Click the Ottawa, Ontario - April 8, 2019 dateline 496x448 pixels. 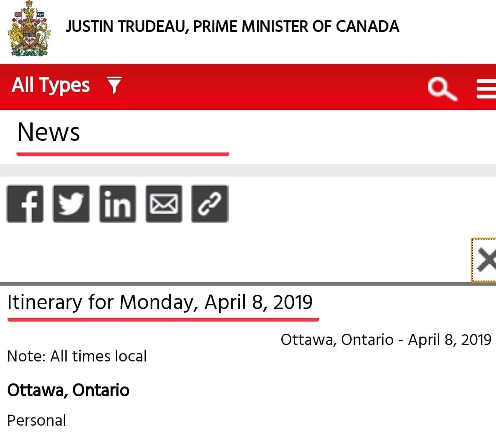[x=386, y=340]
